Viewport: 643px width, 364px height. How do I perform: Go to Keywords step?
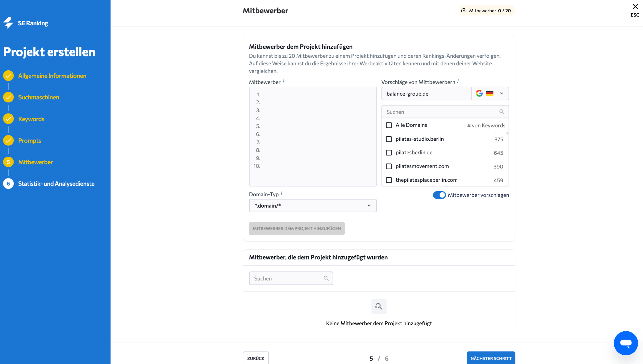click(x=31, y=119)
